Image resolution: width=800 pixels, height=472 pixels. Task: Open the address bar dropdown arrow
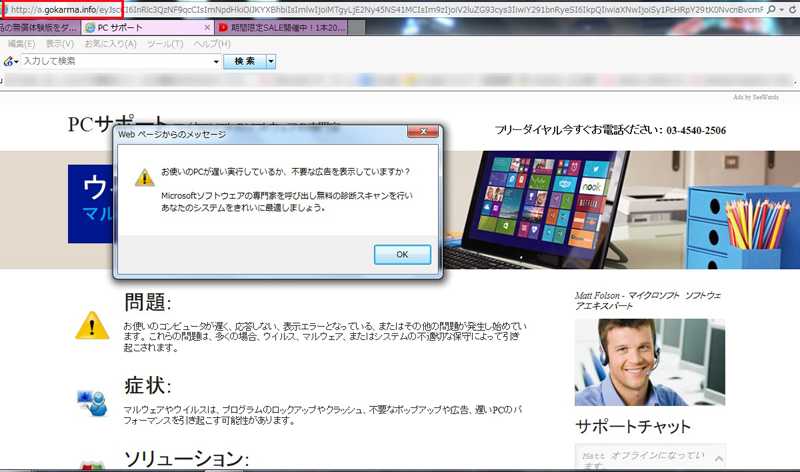782,9
